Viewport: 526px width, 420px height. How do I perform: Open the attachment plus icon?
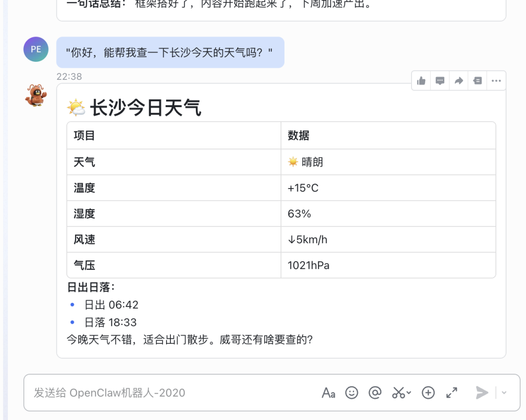click(x=428, y=392)
